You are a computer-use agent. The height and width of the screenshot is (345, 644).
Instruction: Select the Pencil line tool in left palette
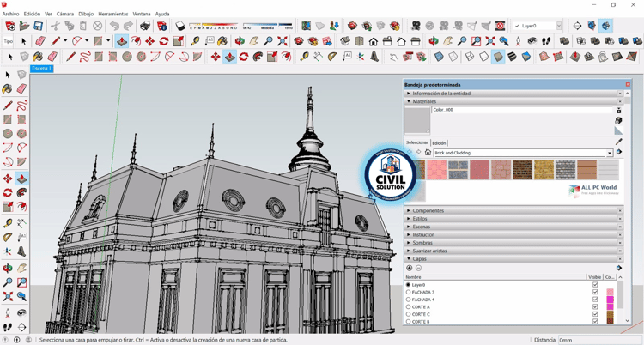point(8,106)
